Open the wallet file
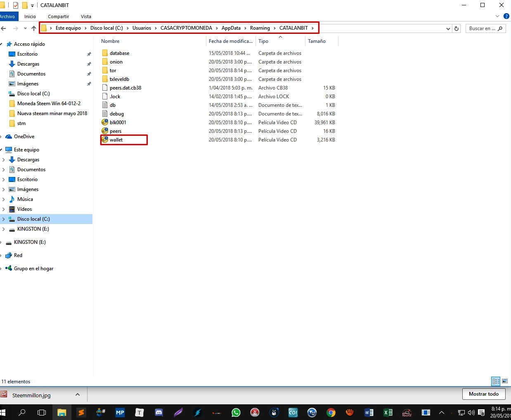This screenshot has height=420, width=511. pyautogui.click(x=116, y=140)
